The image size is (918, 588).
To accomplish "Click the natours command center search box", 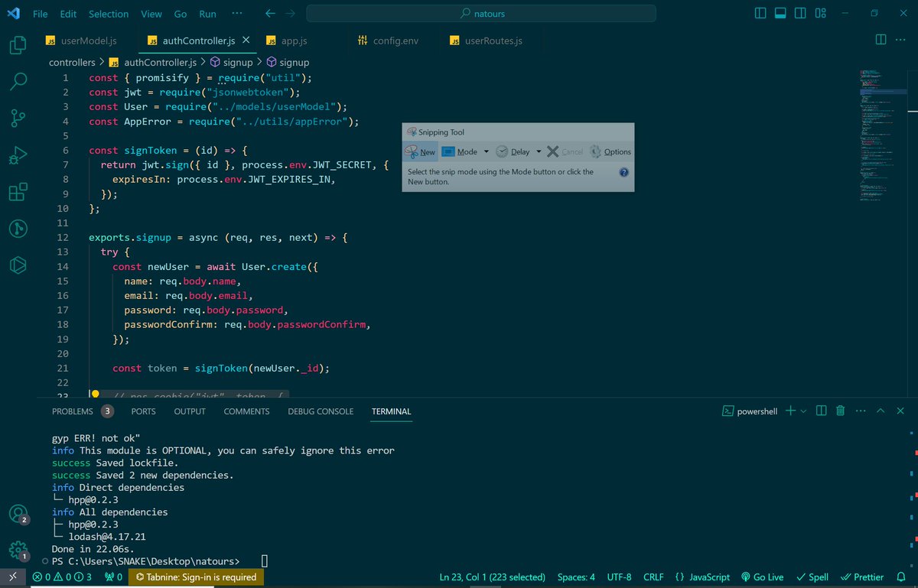I will (x=481, y=14).
